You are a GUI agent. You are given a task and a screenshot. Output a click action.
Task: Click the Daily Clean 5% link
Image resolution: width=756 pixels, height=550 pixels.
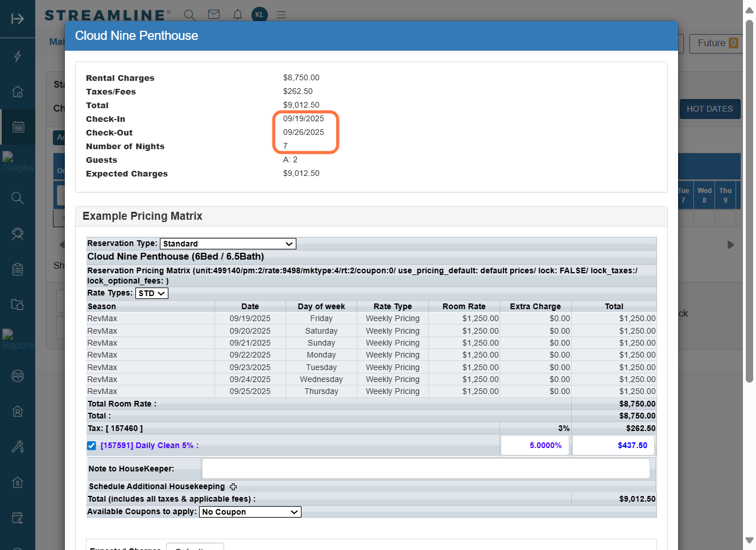[x=150, y=445]
